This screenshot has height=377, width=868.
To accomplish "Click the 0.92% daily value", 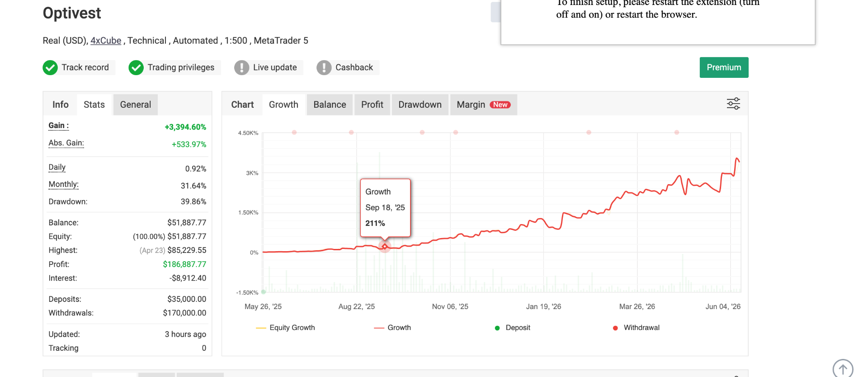I will (x=196, y=169).
